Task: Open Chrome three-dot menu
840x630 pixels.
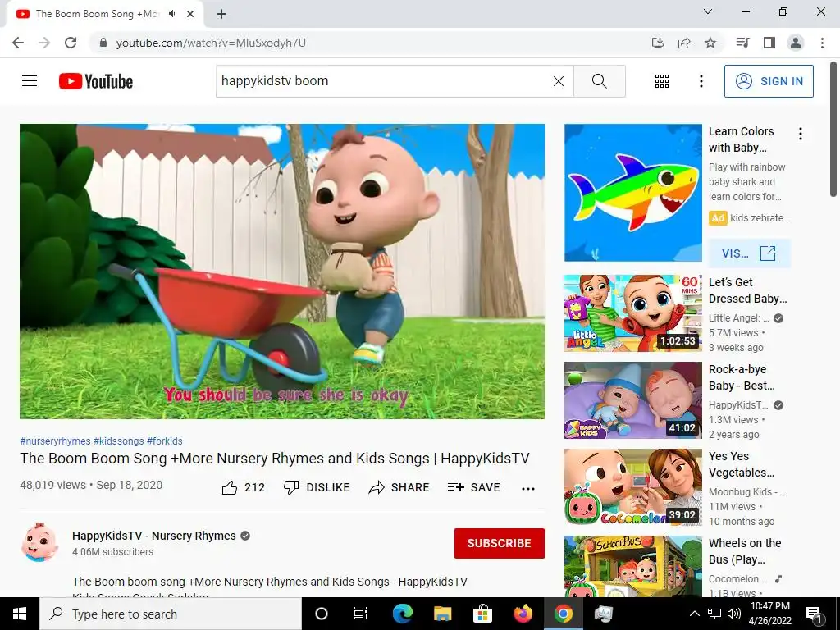Action: (822, 43)
